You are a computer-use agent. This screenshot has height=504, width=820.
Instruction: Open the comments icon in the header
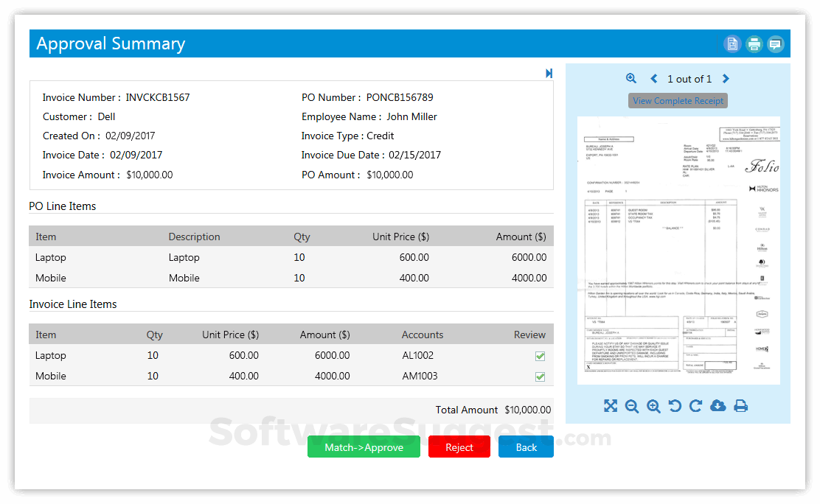[x=775, y=43]
